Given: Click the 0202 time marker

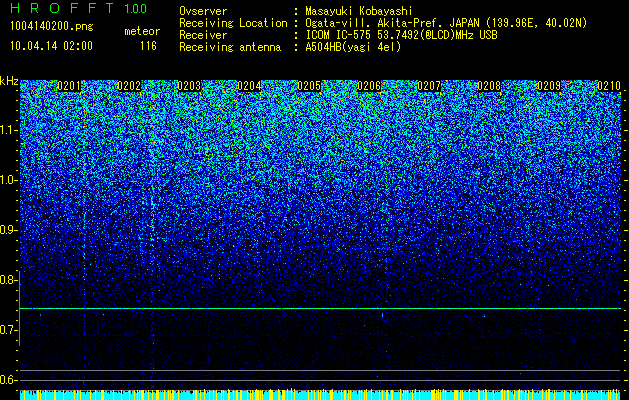Looking at the screenshot, I should tap(129, 86).
